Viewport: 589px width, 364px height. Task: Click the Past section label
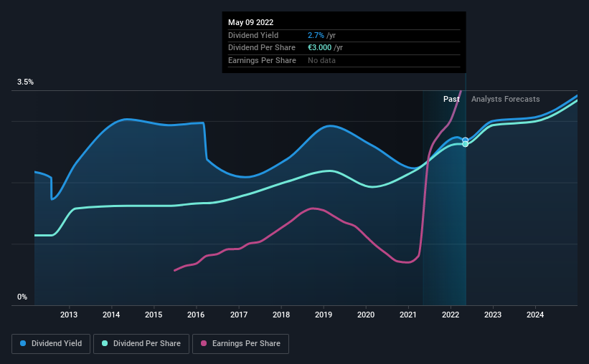(x=451, y=99)
